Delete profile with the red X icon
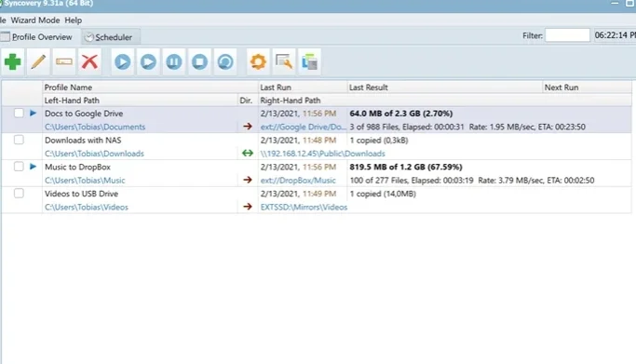 click(89, 62)
